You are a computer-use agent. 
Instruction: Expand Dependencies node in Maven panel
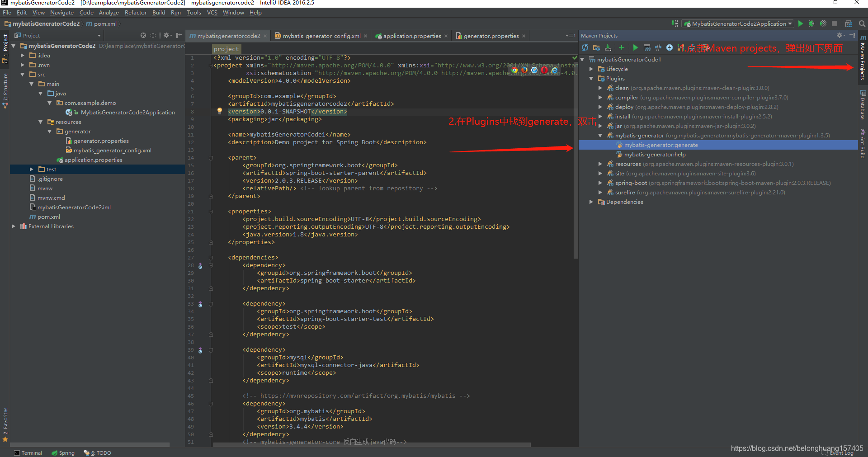coord(591,202)
